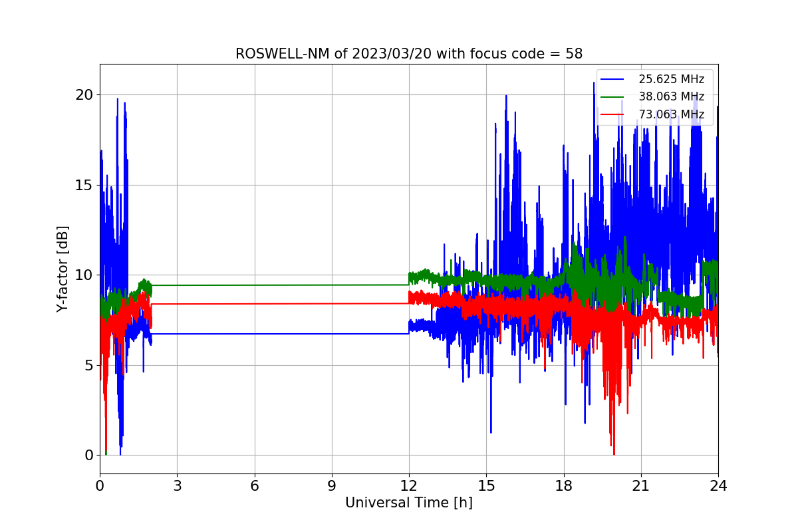Viewport: 798px width, 532px height.
Task: Click the x-axis tick label 15
Action: pyautogui.click(x=486, y=486)
